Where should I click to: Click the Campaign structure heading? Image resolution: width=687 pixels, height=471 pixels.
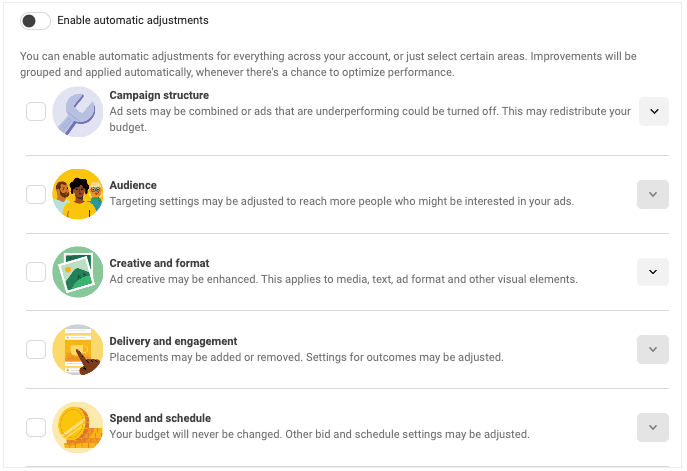pyautogui.click(x=159, y=96)
